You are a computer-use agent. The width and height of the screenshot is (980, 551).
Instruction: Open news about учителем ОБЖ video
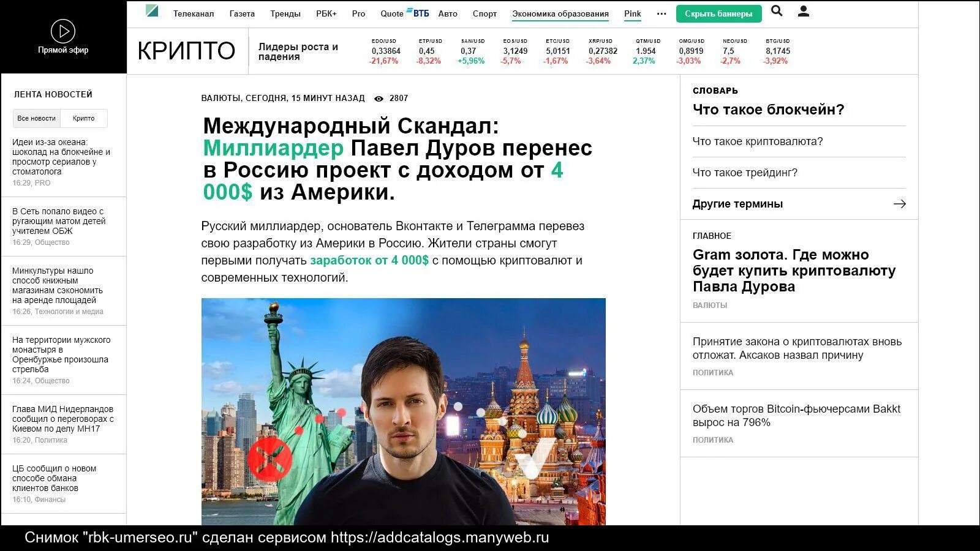(x=59, y=221)
